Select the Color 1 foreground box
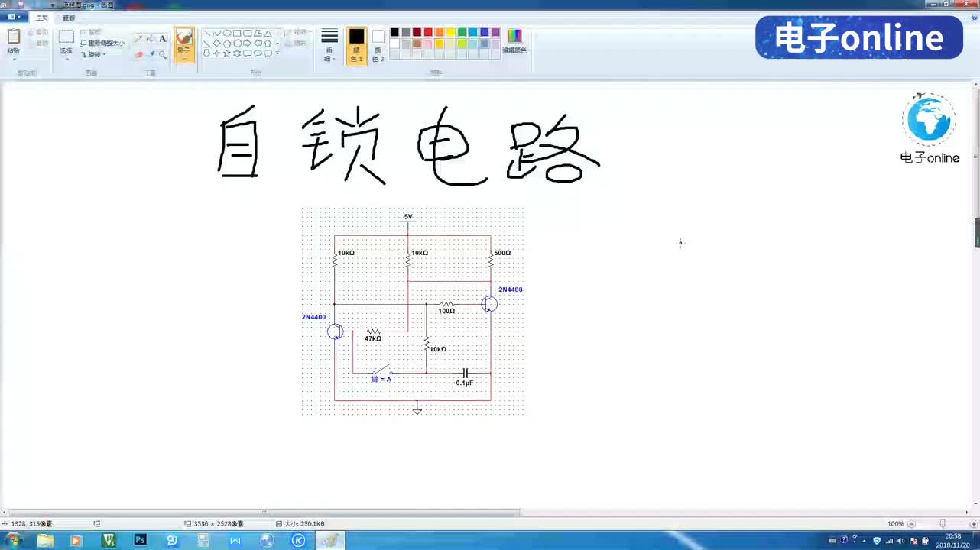The height and width of the screenshot is (550, 980). tap(356, 46)
